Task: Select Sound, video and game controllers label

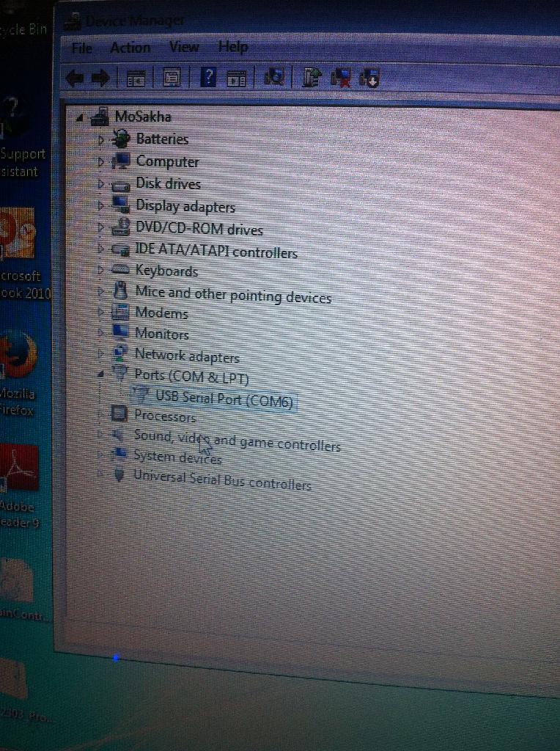Action: pos(237,441)
